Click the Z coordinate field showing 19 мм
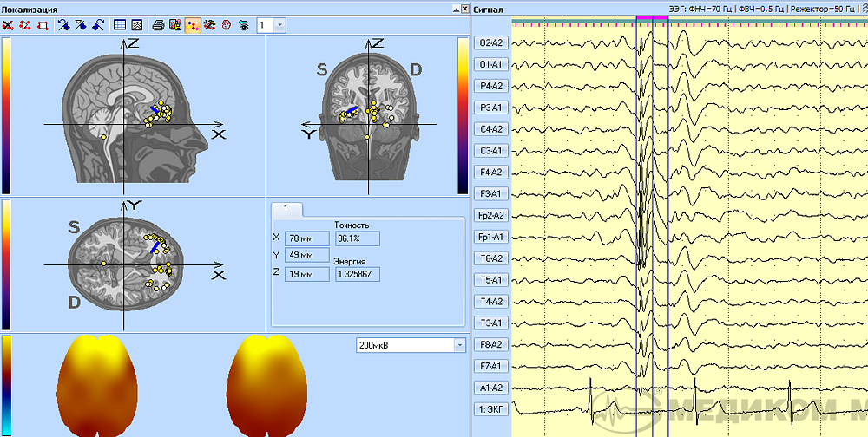Image resolution: width=868 pixels, height=437 pixels. (306, 274)
